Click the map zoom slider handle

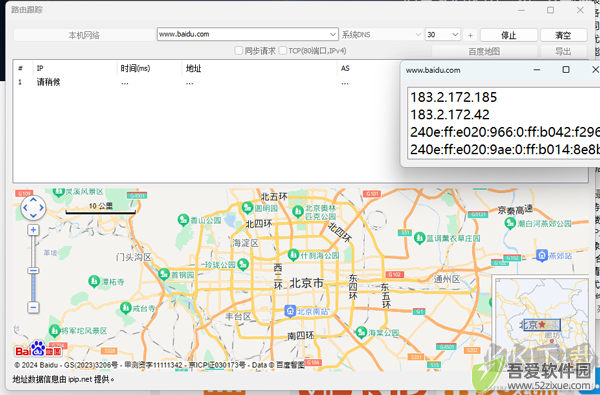coord(33,271)
